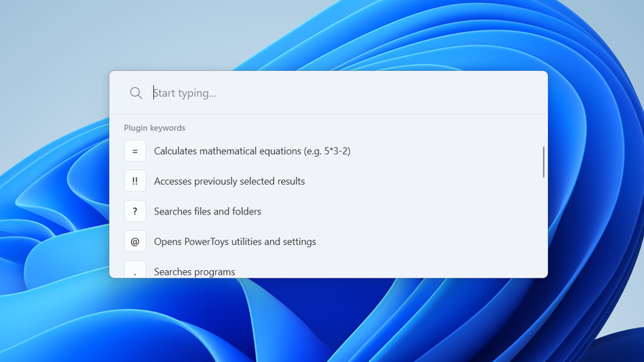Click the Plugin keywords section header
This screenshot has height=362, width=644.
155,128
